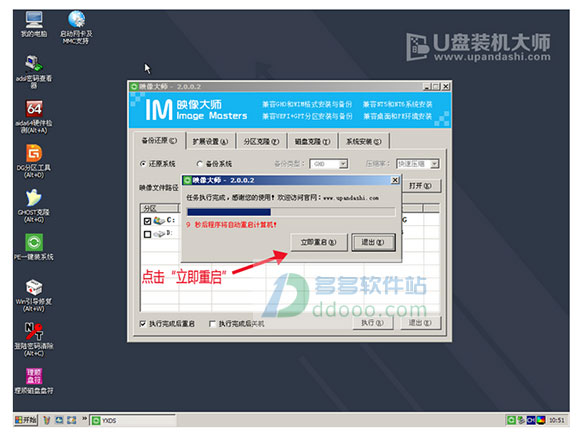Switch to the 分区克隆 tab

261,141
